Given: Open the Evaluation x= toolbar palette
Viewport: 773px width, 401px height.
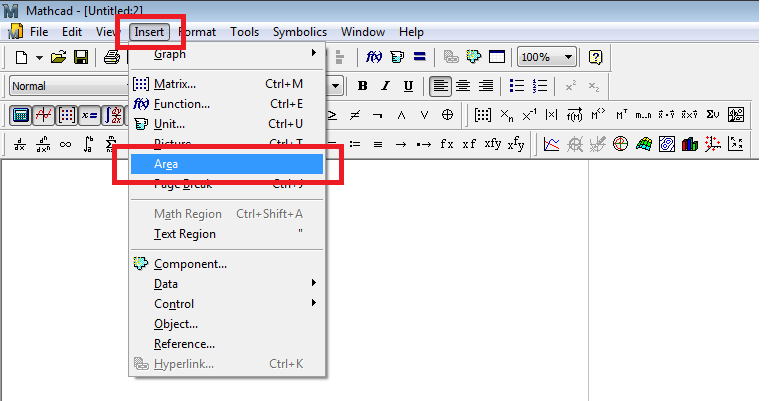Looking at the screenshot, I should [90, 115].
